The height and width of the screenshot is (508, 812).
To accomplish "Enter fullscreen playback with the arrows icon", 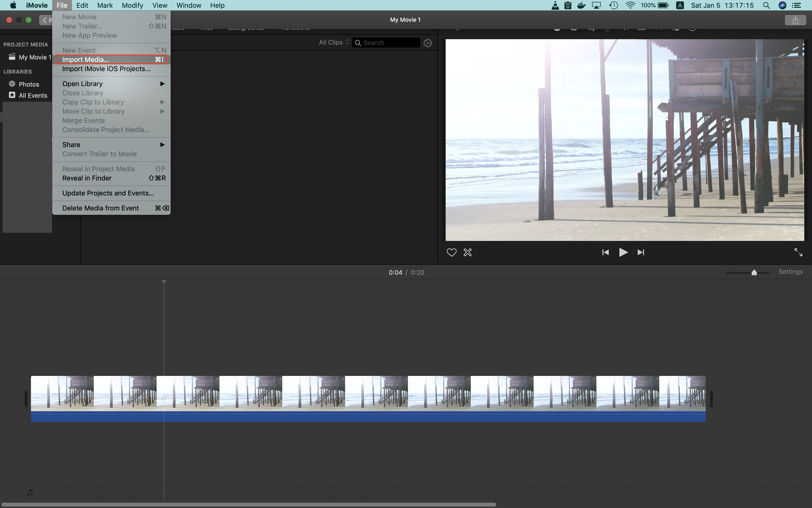I will pyautogui.click(x=798, y=252).
